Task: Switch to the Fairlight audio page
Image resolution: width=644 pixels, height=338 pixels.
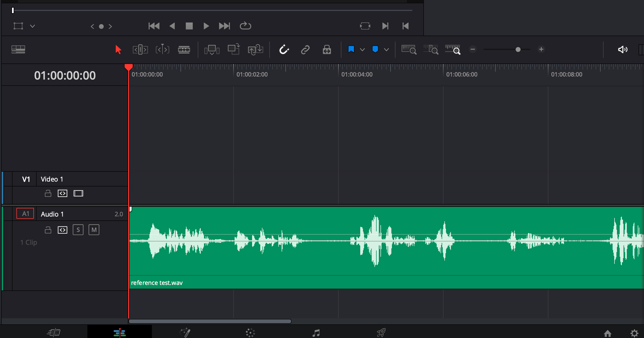Action: coord(316,333)
